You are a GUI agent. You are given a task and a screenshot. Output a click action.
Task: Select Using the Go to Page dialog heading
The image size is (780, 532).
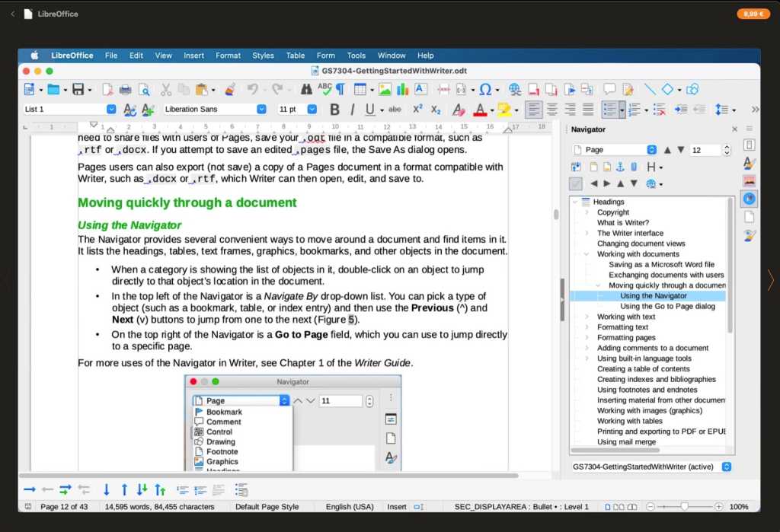[x=667, y=306]
